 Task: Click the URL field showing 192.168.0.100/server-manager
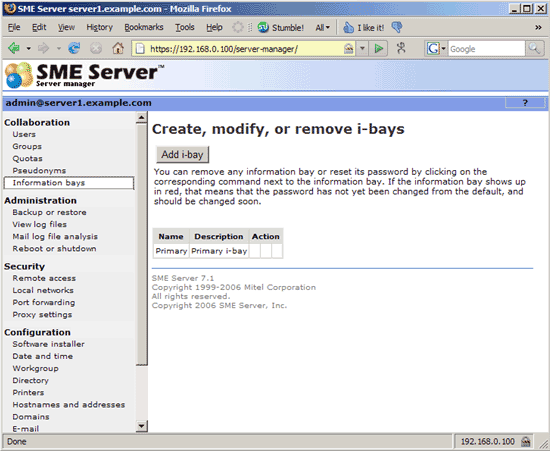pos(243,49)
